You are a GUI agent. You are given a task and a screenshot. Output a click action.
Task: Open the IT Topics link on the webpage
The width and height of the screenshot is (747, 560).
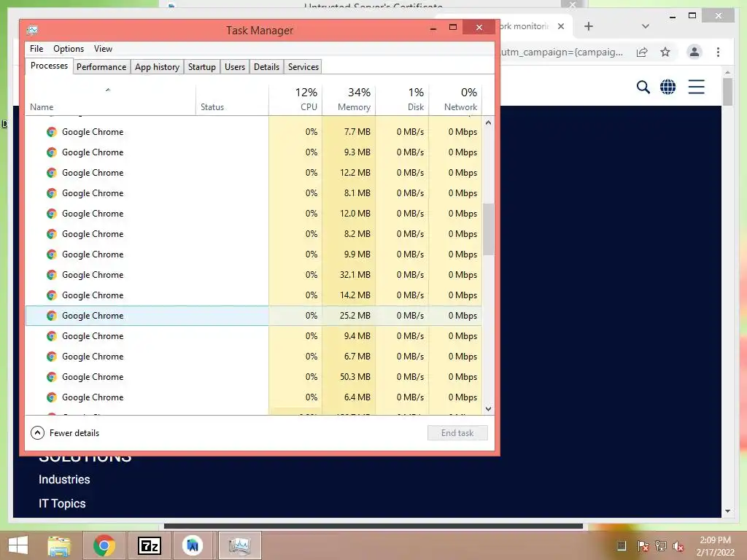click(62, 503)
